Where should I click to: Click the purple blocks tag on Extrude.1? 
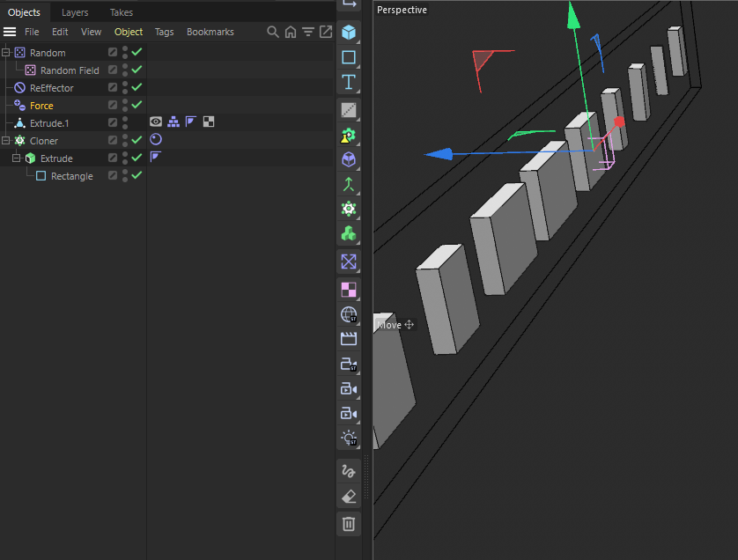tap(173, 122)
